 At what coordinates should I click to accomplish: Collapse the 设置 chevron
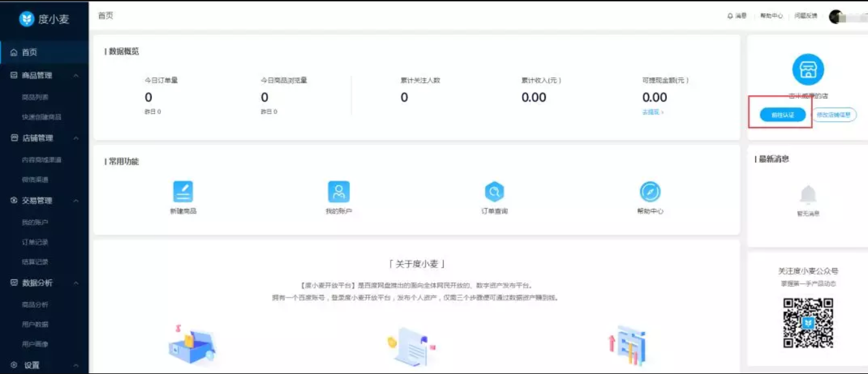[x=76, y=366]
